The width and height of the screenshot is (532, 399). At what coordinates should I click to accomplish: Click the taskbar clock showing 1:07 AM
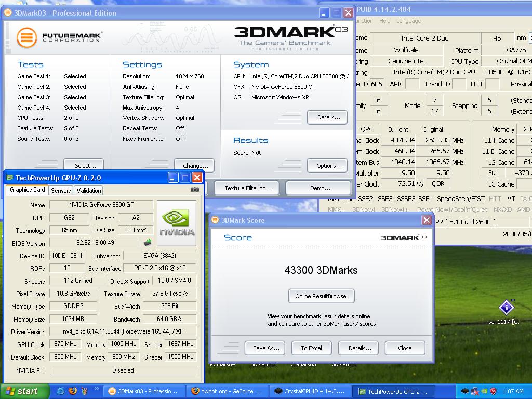pos(513,391)
